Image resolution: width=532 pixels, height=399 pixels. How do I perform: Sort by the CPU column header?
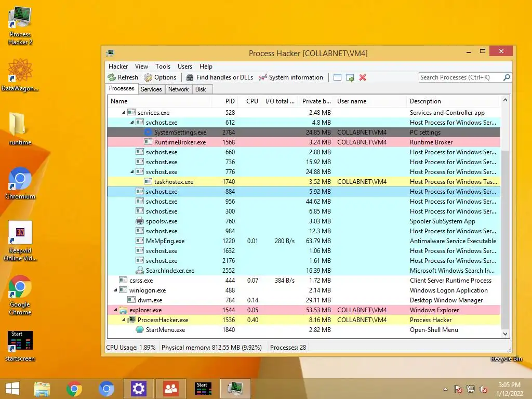click(249, 101)
